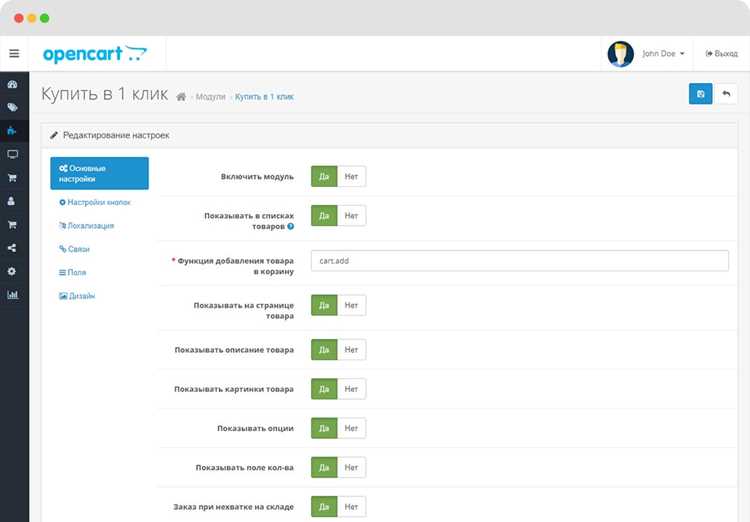
Task: Set Показывать на странице товара to Нет
Action: (x=351, y=305)
